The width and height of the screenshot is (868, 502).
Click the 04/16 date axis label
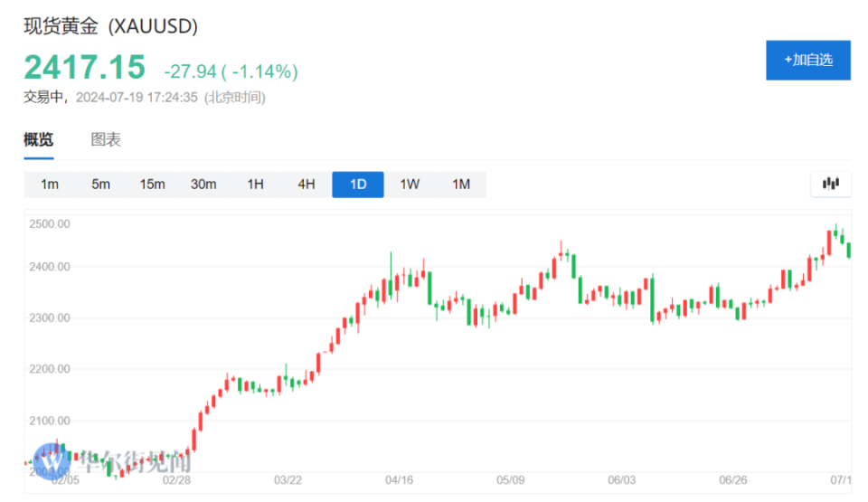(399, 479)
